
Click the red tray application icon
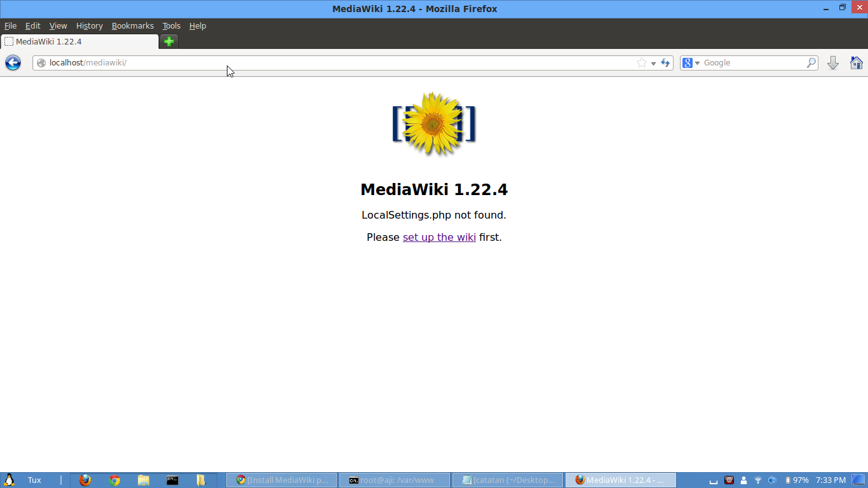729,480
